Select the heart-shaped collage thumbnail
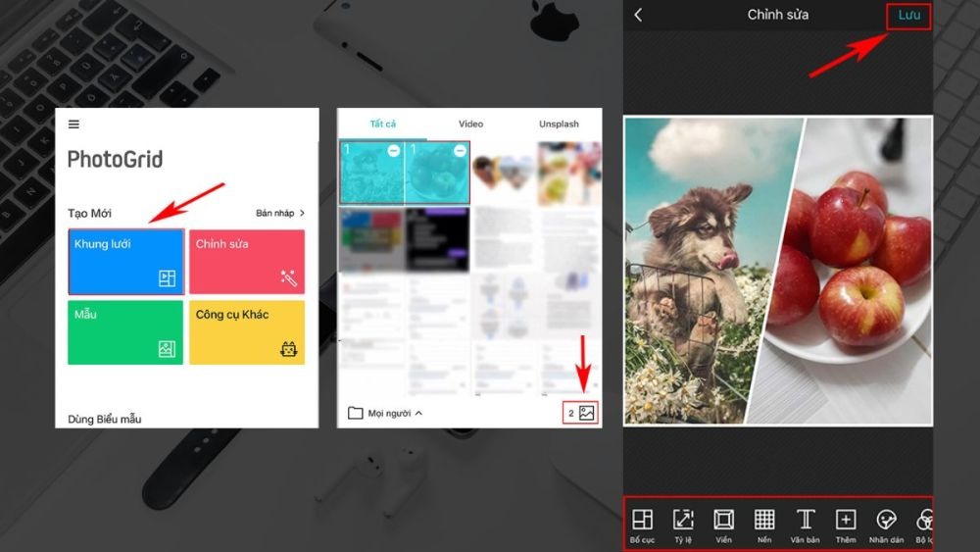 (x=503, y=174)
